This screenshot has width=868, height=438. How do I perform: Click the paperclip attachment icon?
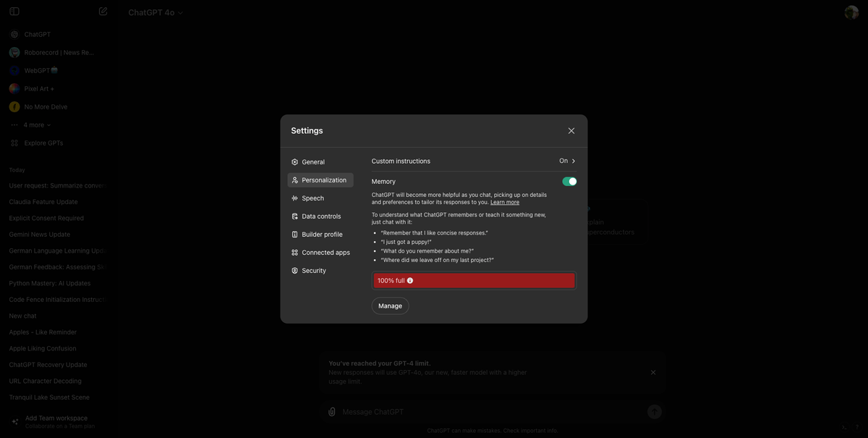click(x=331, y=411)
